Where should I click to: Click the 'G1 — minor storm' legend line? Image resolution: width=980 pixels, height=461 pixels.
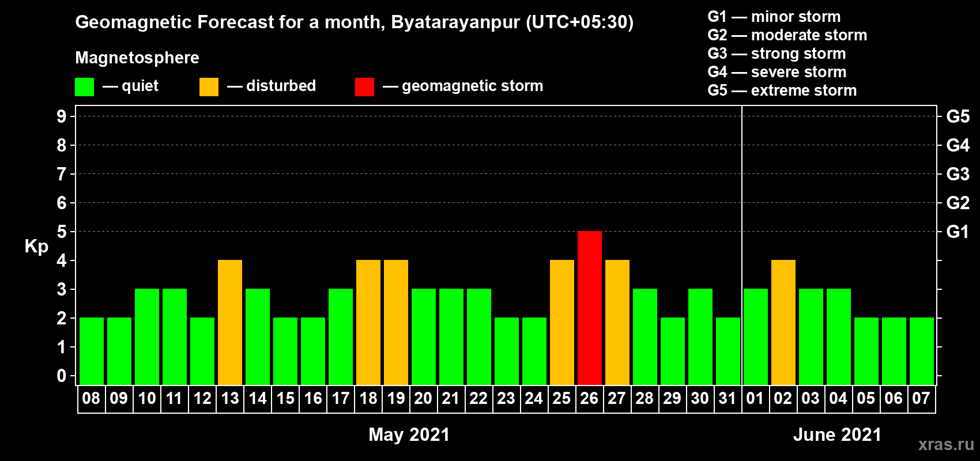774,17
